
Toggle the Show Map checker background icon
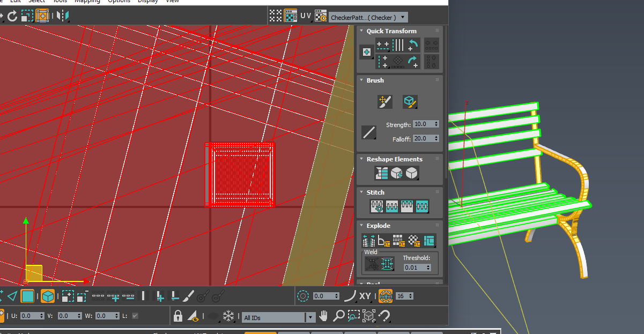[291, 16]
